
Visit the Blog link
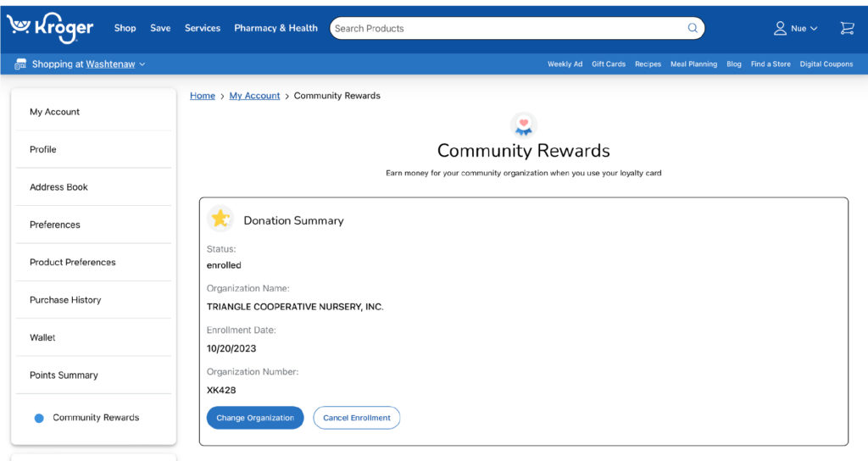click(x=734, y=64)
